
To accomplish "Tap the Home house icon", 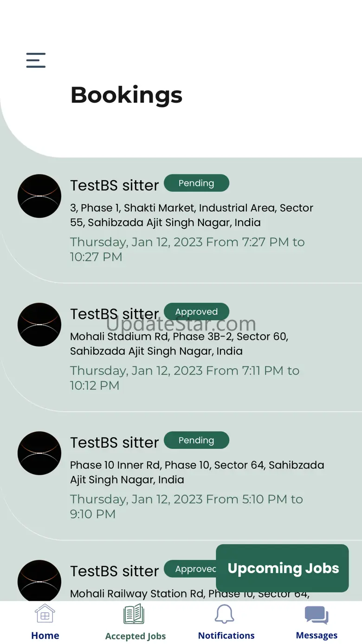I will [x=45, y=614].
